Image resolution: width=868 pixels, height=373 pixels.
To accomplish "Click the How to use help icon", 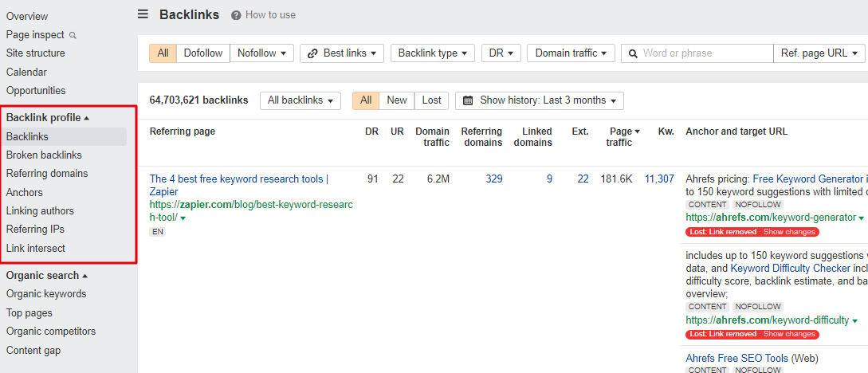I will tap(237, 15).
